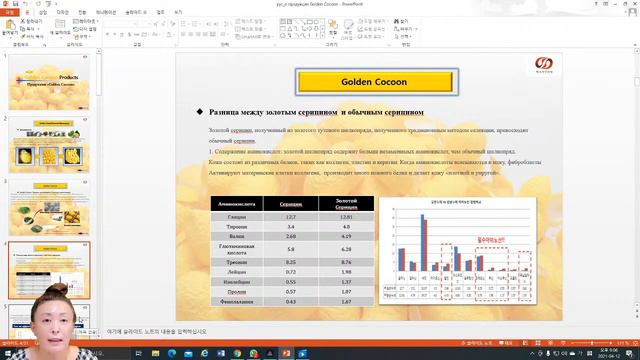This screenshot has height=360, width=640.
Task: Click the Reset slide (다시 설정) command
Action: click(85, 29)
